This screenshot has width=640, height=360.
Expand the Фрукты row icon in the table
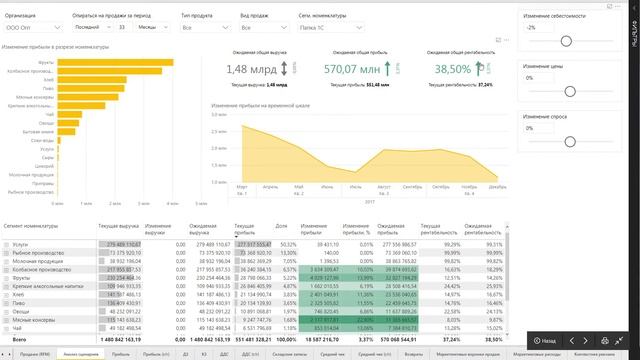pos(6,278)
